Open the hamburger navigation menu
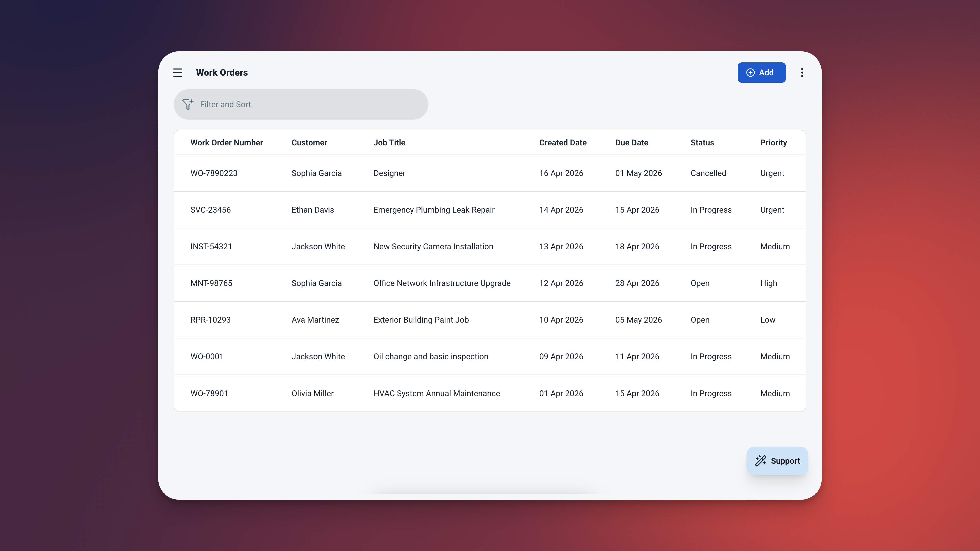This screenshot has width=980, height=551. 178,72
